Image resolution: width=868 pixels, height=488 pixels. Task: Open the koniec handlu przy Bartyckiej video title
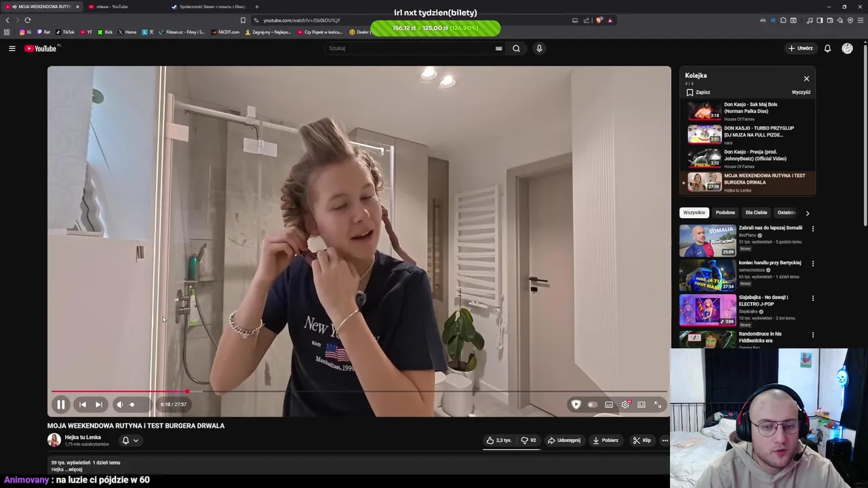pos(770,262)
